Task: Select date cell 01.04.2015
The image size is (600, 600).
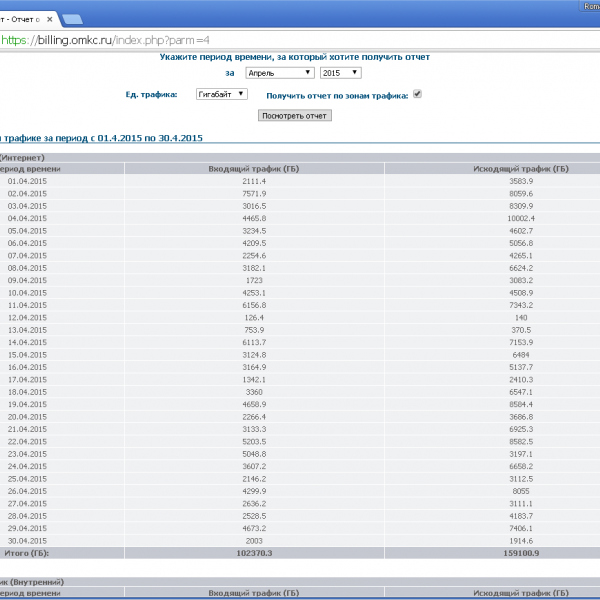Action: coord(27,181)
